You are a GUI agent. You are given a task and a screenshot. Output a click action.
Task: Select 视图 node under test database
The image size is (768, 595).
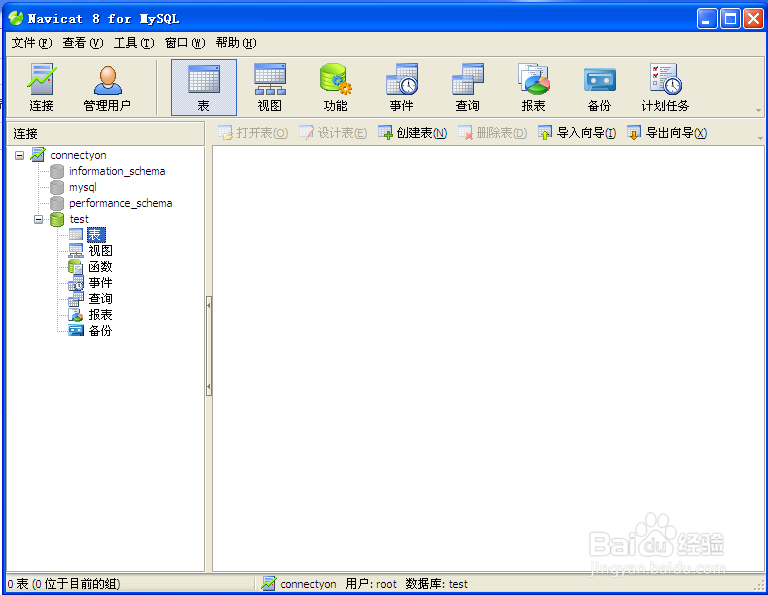click(100, 251)
